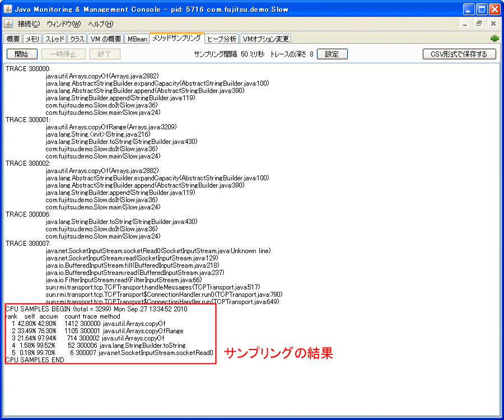
Task: Switch to the クラス tab
Action: (x=77, y=39)
